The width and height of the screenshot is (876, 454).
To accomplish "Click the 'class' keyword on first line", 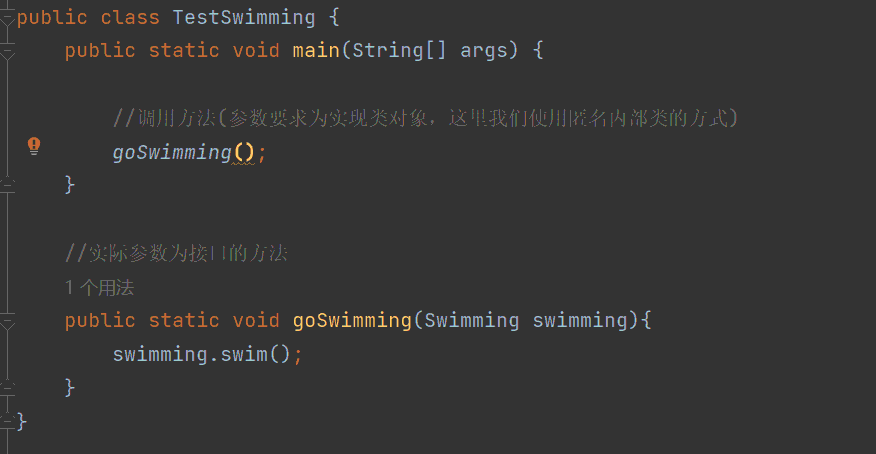I will pyautogui.click(x=125, y=18).
